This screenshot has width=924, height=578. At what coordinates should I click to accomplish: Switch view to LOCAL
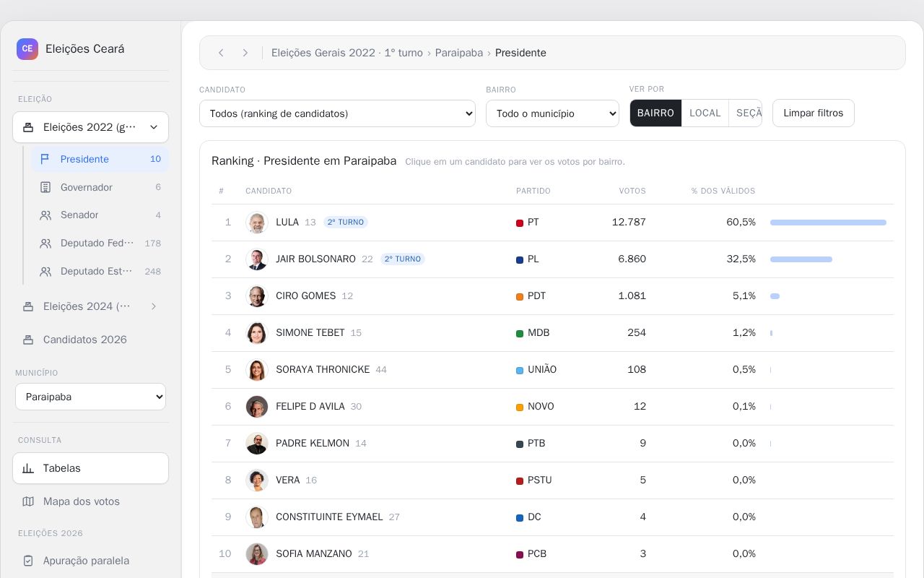click(x=705, y=113)
